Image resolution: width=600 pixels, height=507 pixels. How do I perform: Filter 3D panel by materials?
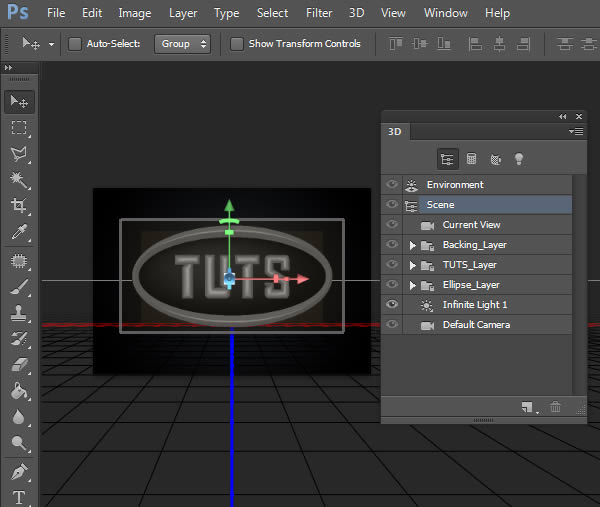coord(496,159)
